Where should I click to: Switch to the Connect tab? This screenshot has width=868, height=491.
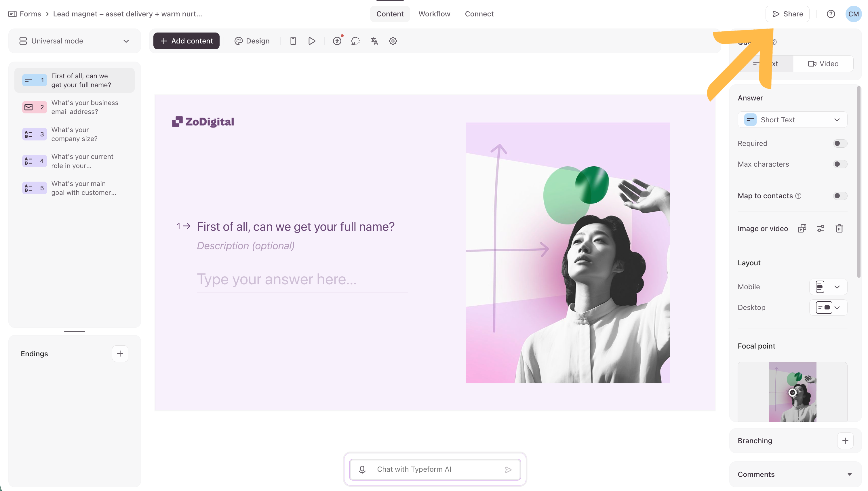479,14
